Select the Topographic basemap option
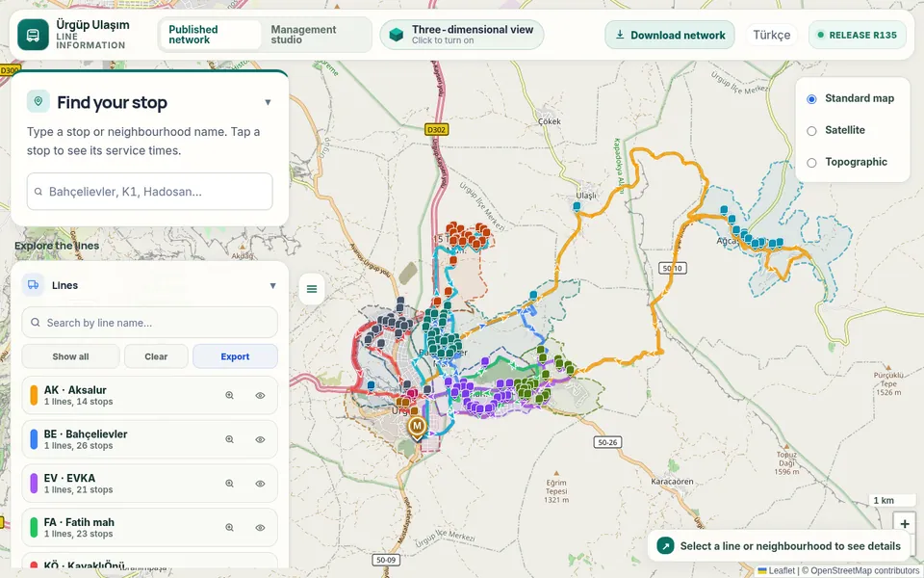Screen dimensions: 924x578 click(x=811, y=163)
